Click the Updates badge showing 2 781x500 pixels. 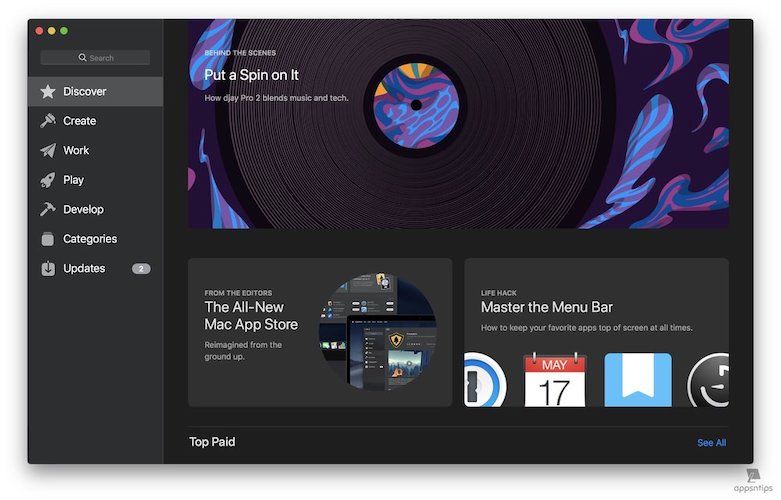pos(141,269)
